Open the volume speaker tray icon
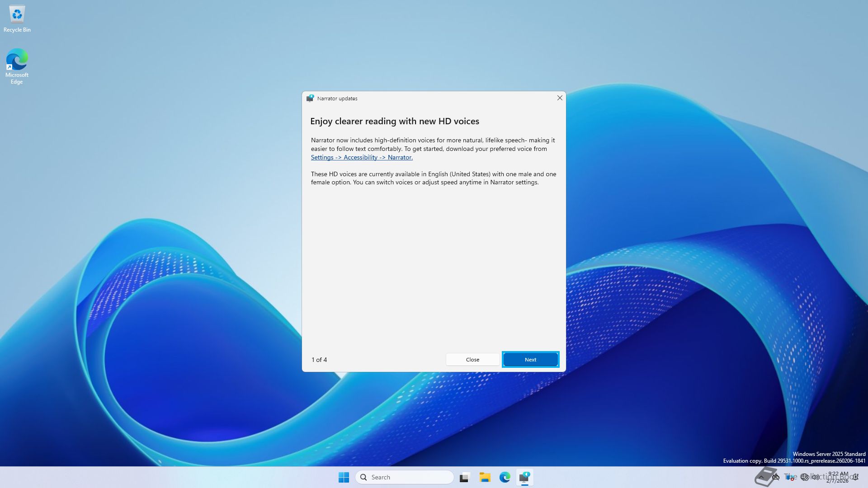This screenshot has width=868, height=488. pyautogui.click(x=815, y=477)
